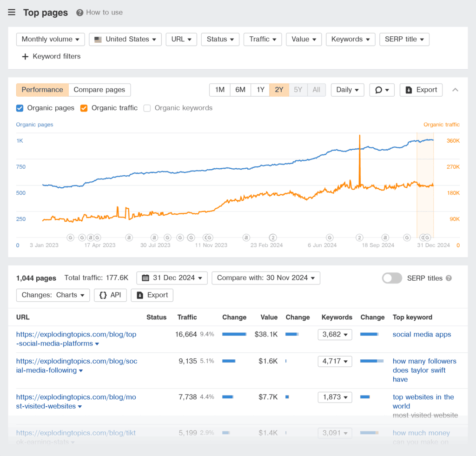Open the social media apps keyword link
The width and height of the screenshot is (476, 456).
click(422, 334)
